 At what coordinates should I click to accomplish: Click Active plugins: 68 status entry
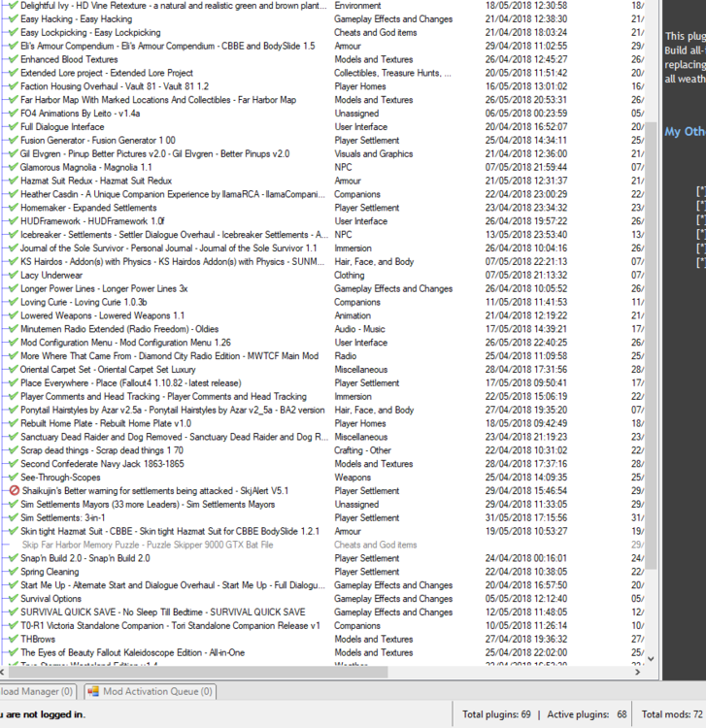587,714
